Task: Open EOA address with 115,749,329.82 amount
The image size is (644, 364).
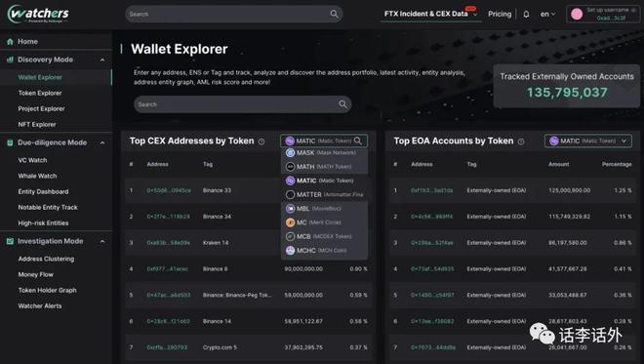Action: pos(431,217)
